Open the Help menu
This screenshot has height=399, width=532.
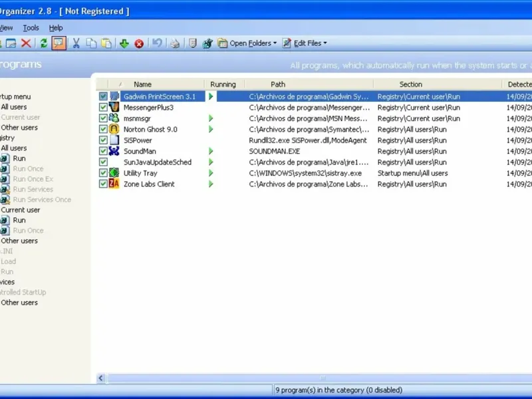coord(56,28)
